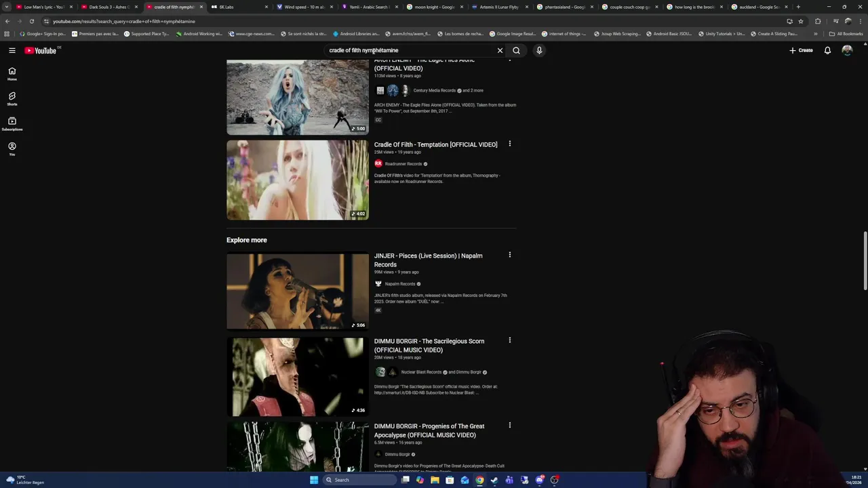Viewport: 868px width, 488px height.
Task: Click the CC badge on Arch Enemy video
Action: pos(378,120)
